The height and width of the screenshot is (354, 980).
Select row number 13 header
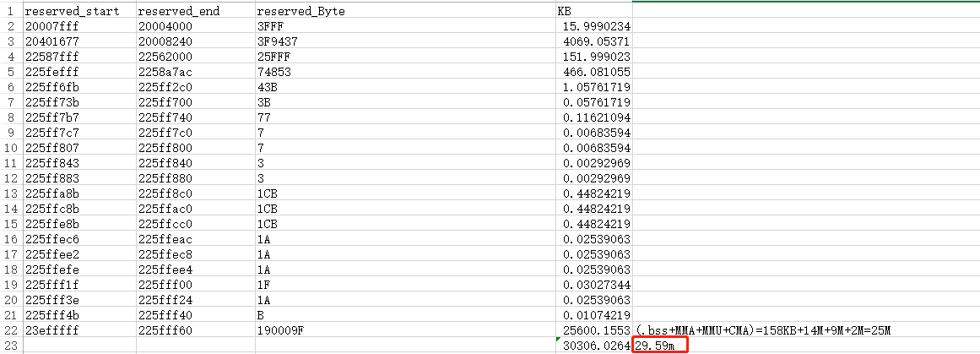[11, 193]
